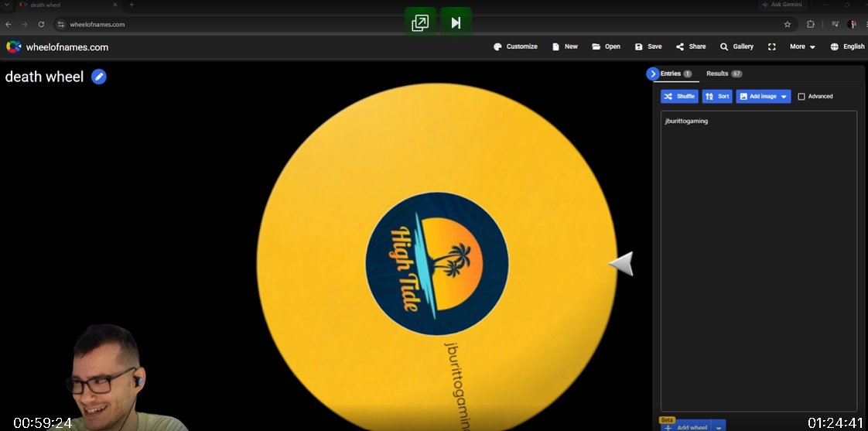The image size is (868, 431).
Task: Click the High Tide center image
Action: (437, 263)
